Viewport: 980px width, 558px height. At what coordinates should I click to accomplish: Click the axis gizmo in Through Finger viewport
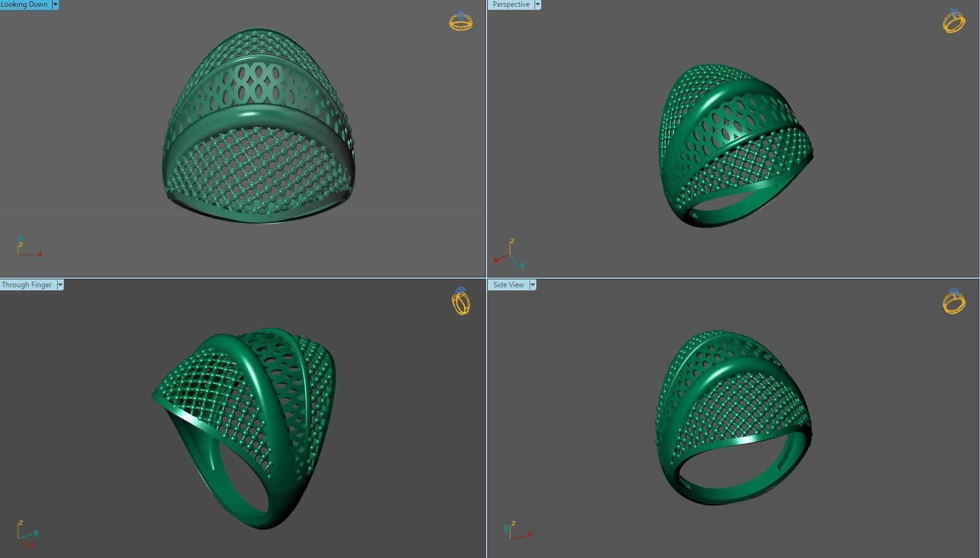[x=28, y=534]
